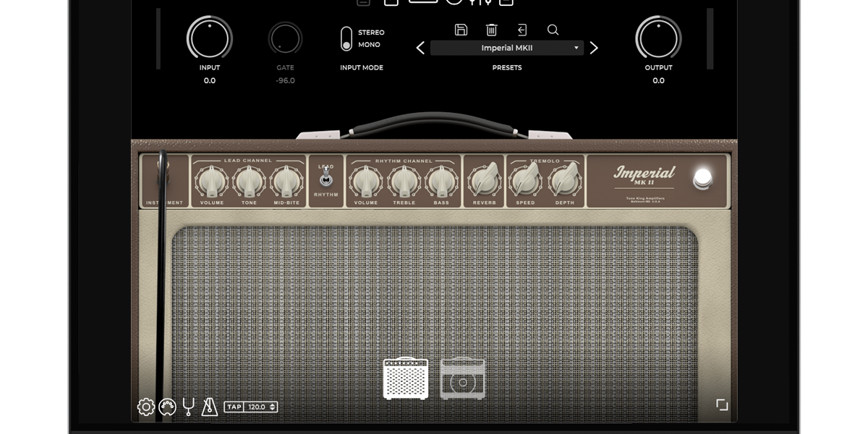The width and height of the screenshot is (868, 434).
Task: Click the 120.0 tempo value field
Action: pos(257,407)
